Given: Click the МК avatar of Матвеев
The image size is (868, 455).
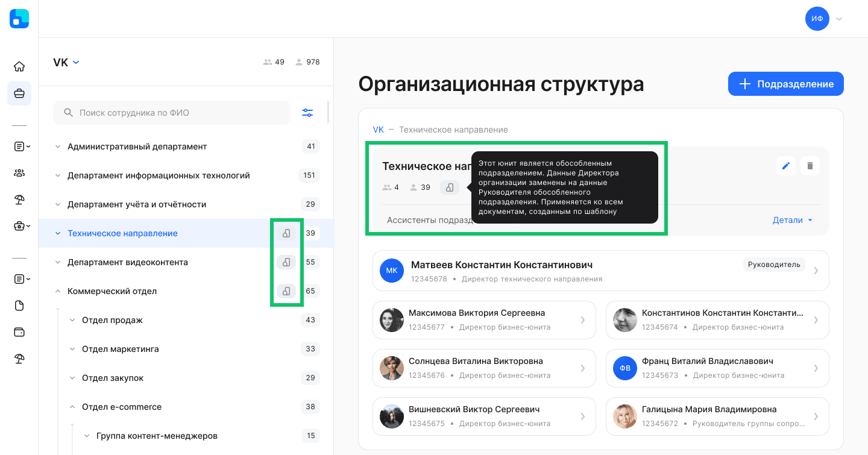Looking at the screenshot, I should [392, 271].
